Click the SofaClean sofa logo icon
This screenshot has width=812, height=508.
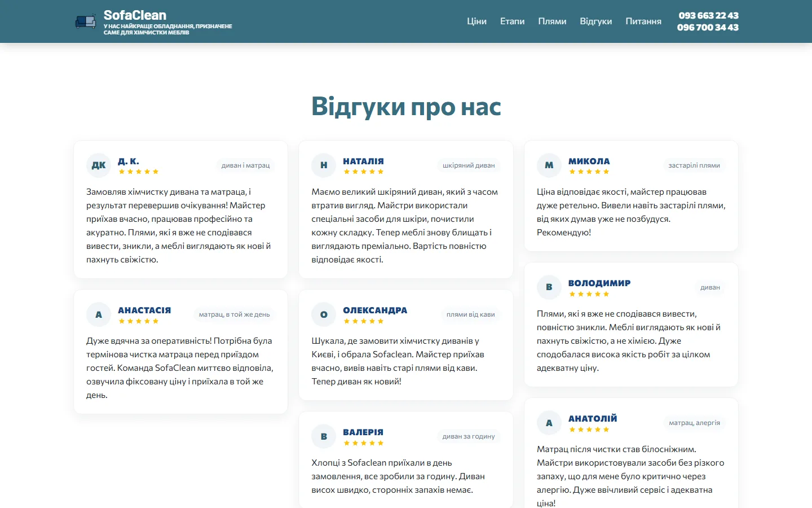[86, 21]
